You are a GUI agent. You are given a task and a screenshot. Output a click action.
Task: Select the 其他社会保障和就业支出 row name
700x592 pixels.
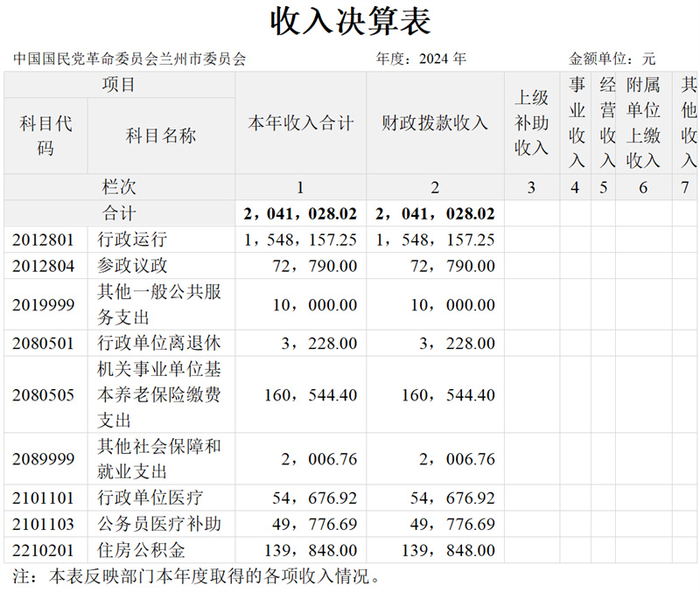pos(159,458)
